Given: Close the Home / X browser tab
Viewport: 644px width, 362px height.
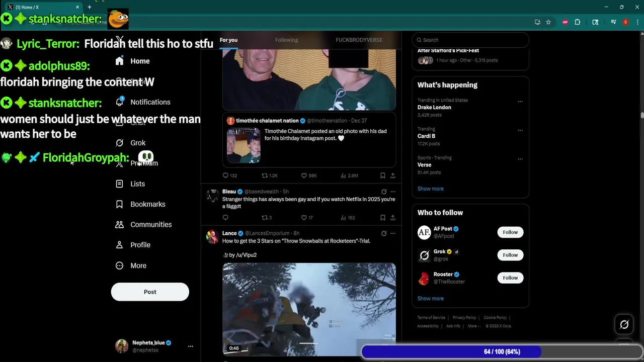Looking at the screenshot, I should coord(77,7).
